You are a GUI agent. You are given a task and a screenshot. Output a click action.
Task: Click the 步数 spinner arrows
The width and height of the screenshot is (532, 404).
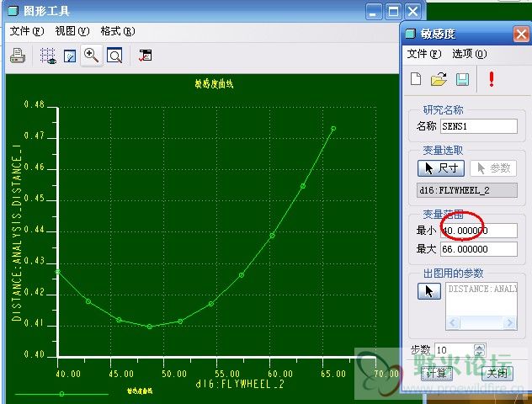coord(480,348)
